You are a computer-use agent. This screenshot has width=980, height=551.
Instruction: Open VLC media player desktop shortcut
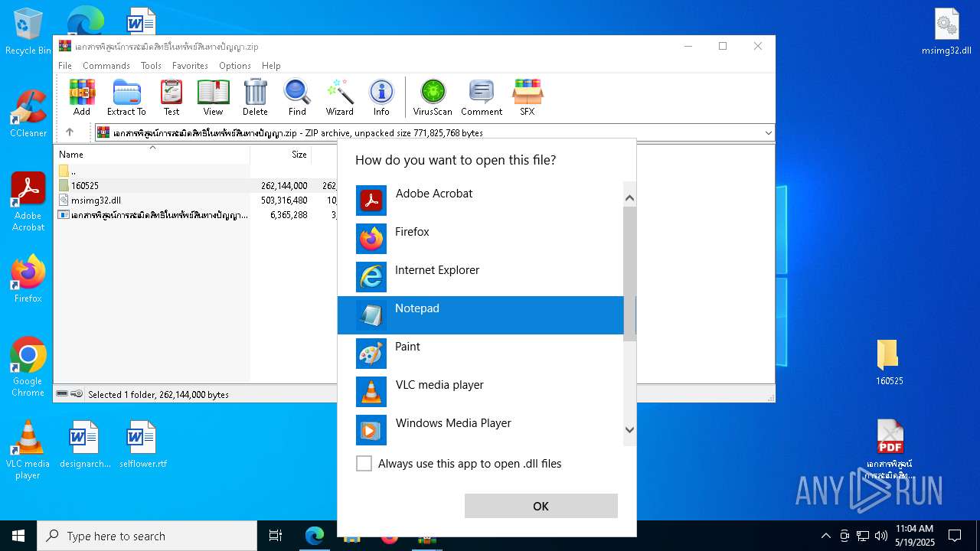(28, 450)
